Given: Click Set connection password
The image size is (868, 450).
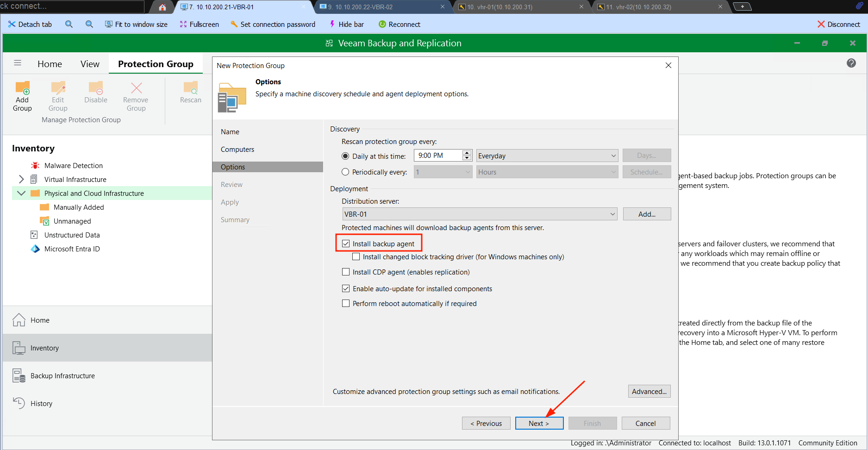Looking at the screenshot, I should click(273, 24).
